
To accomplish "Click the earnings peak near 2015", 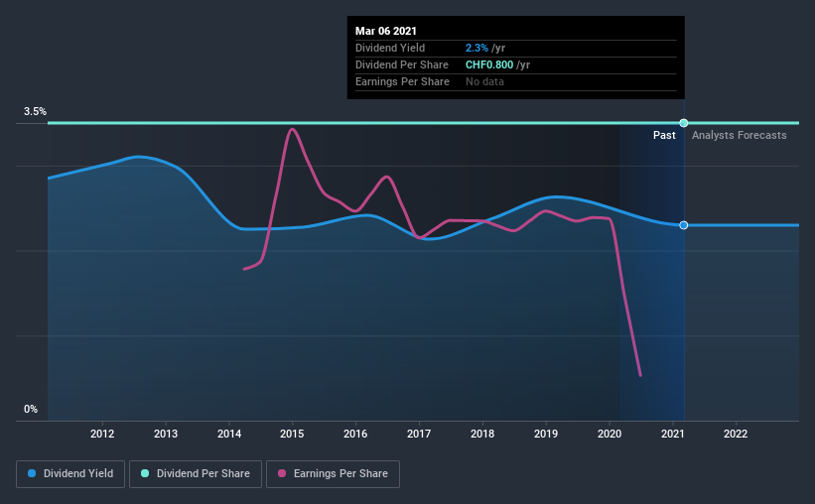I will 292,129.
